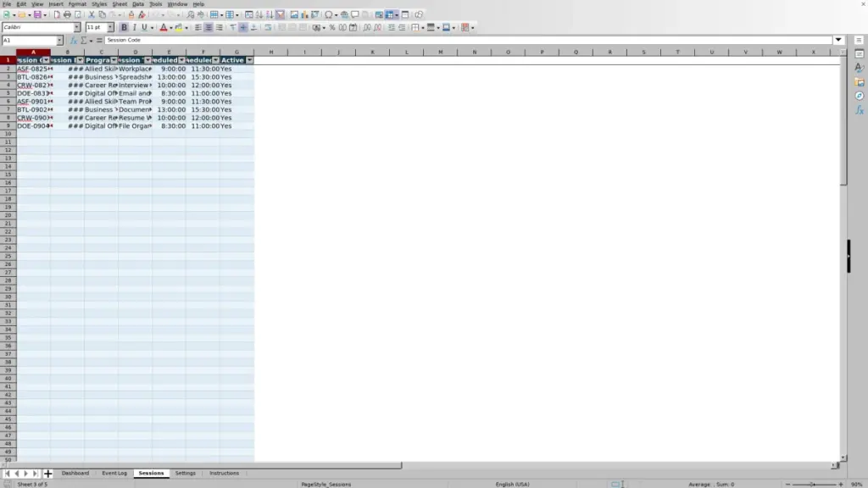Screen dimensions: 868x488
Task: Click the Open folder icon
Action: (x=21, y=14)
